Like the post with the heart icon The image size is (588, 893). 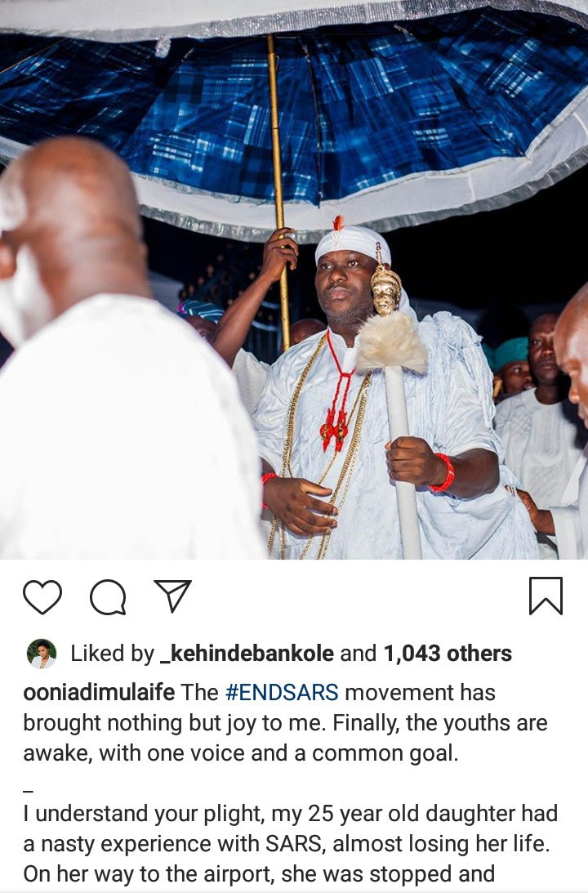[42, 596]
